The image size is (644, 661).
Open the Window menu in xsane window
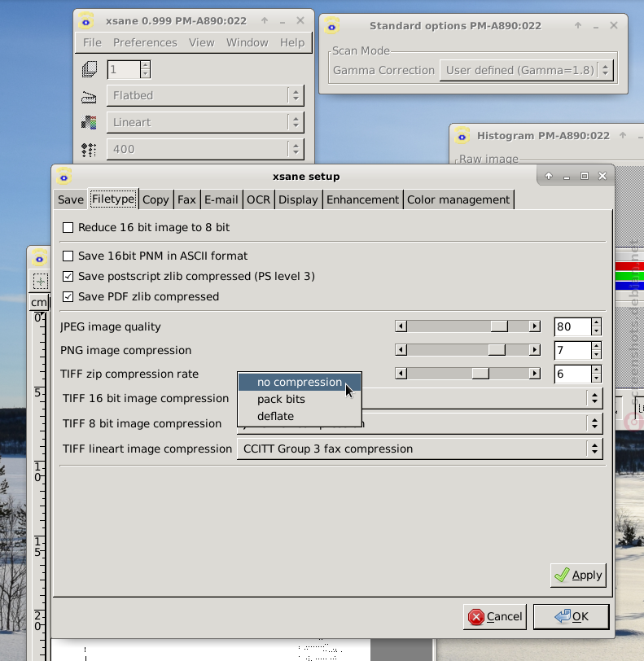click(x=248, y=42)
